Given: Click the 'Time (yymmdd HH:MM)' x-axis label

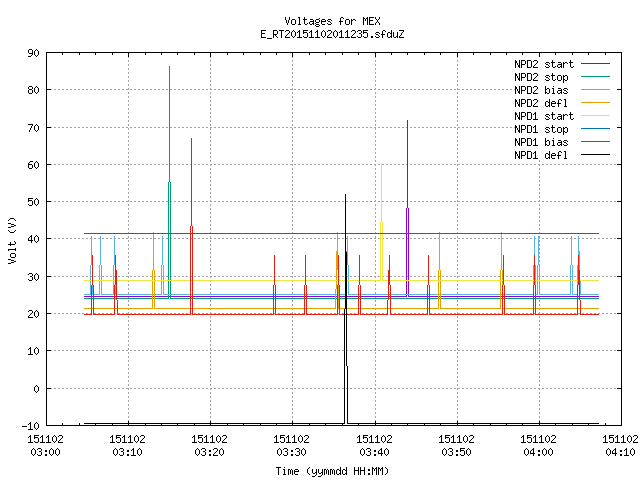Looking at the screenshot, I should 332,471.
